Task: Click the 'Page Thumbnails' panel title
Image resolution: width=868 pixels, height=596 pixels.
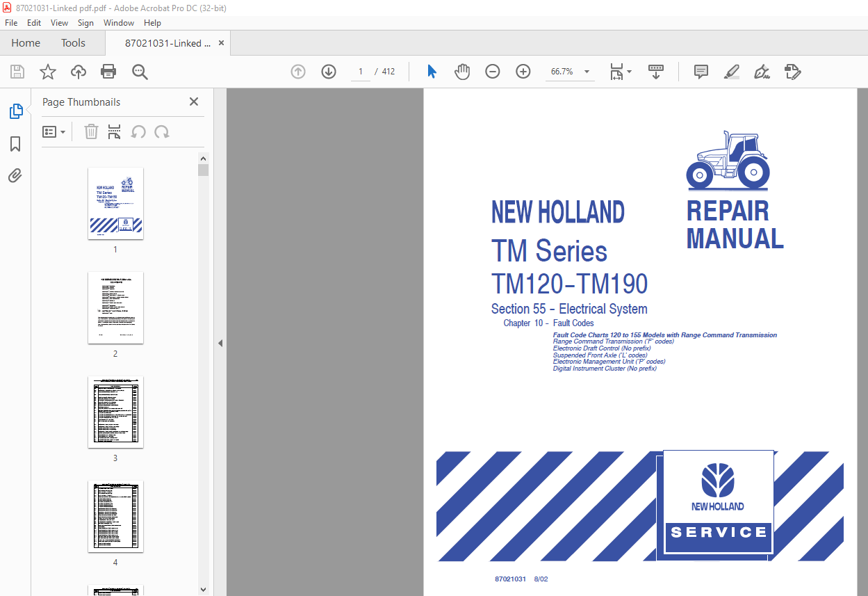Action: 81,102
